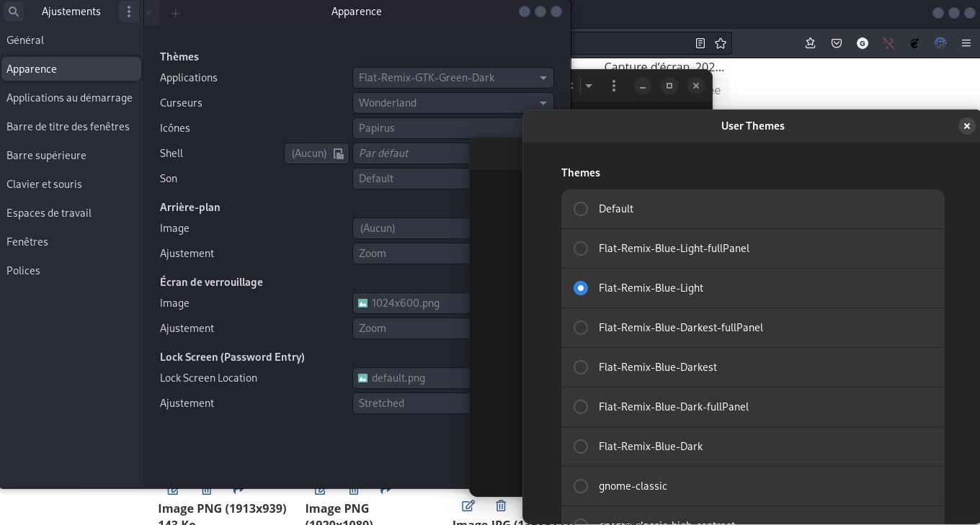980x525 pixels.
Task: Choose Arrière-plan image (Aucun) button
Action: pyautogui.click(x=411, y=228)
